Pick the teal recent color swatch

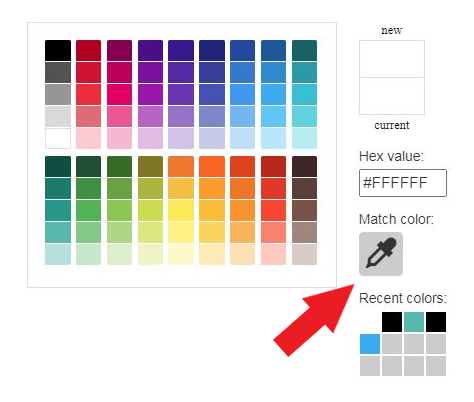(x=414, y=322)
